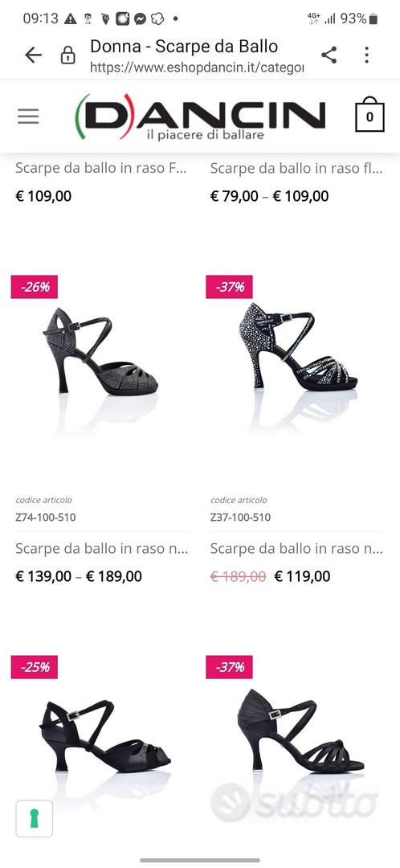Viewport: 400px width, 868px height.
Task: Open the shopping cart showing 0 items
Action: click(x=369, y=115)
